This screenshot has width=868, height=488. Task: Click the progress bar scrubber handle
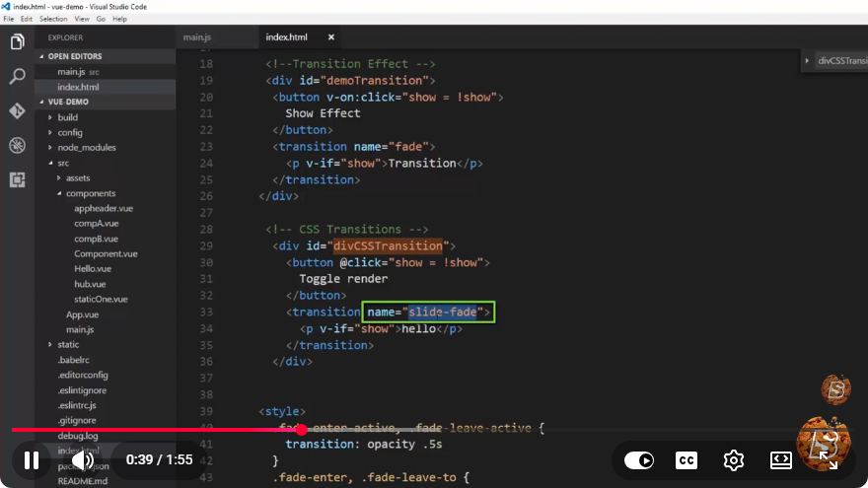click(x=301, y=430)
